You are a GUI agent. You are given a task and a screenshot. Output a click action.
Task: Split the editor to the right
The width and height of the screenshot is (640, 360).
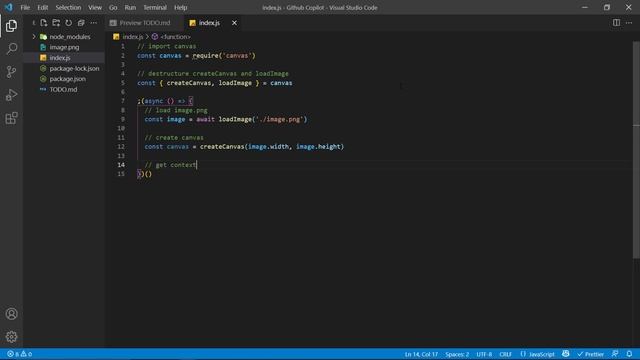[616, 23]
